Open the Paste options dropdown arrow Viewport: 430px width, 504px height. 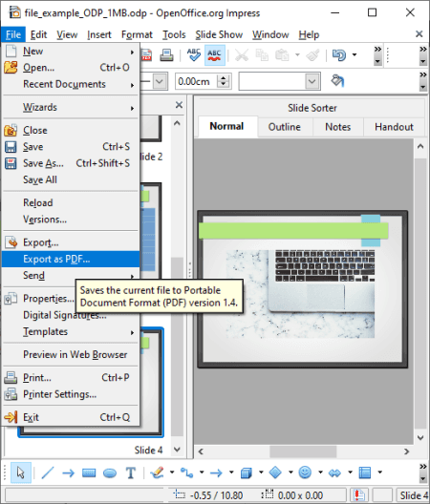(297, 55)
